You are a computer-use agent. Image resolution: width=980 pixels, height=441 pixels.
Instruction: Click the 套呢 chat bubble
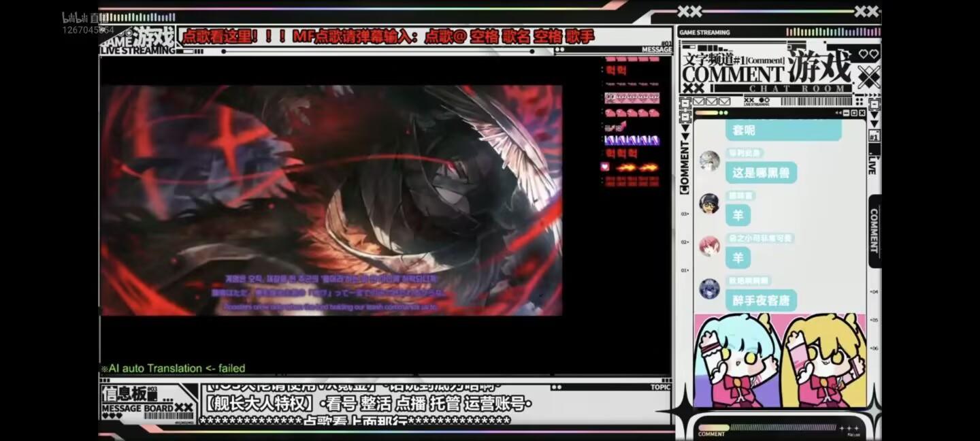pyautogui.click(x=783, y=129)
